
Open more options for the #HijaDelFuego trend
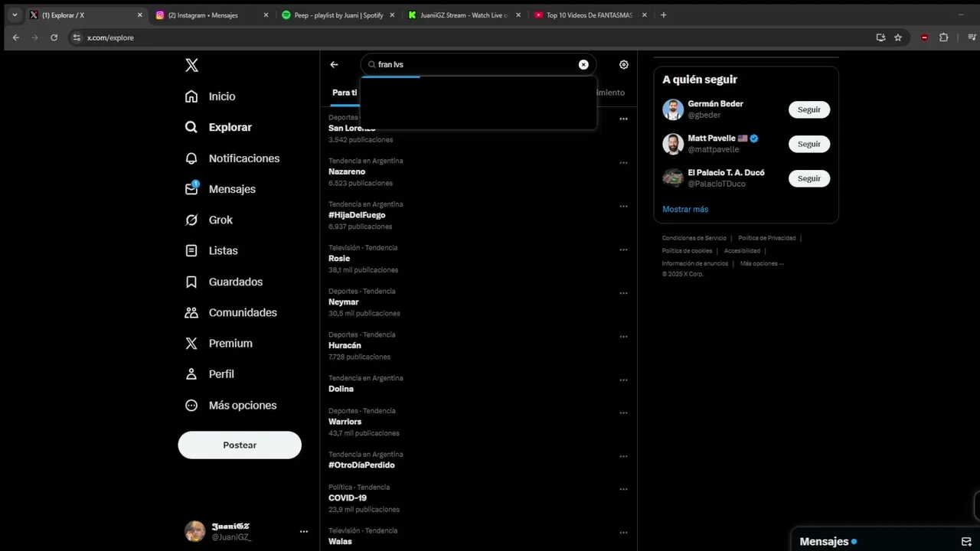pyautogui.click(x=624, y=206)
